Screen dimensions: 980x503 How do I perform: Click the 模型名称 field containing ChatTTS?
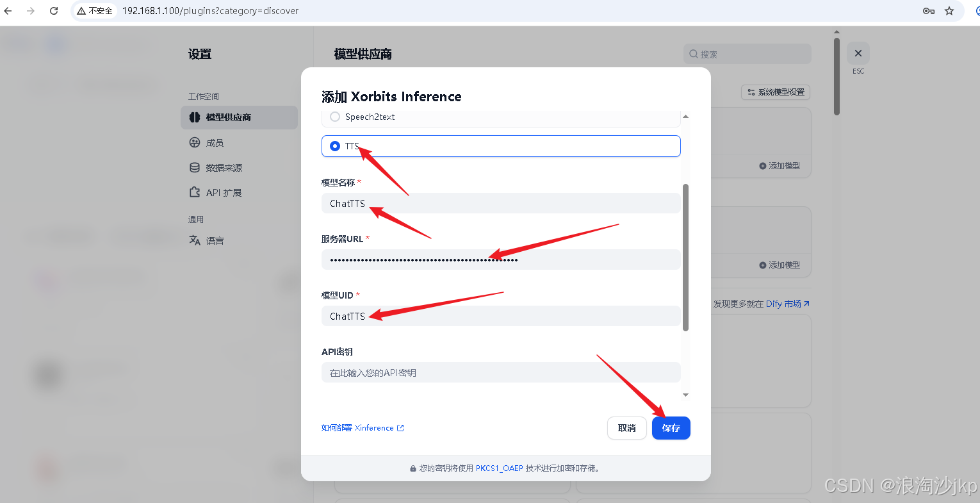501,203
